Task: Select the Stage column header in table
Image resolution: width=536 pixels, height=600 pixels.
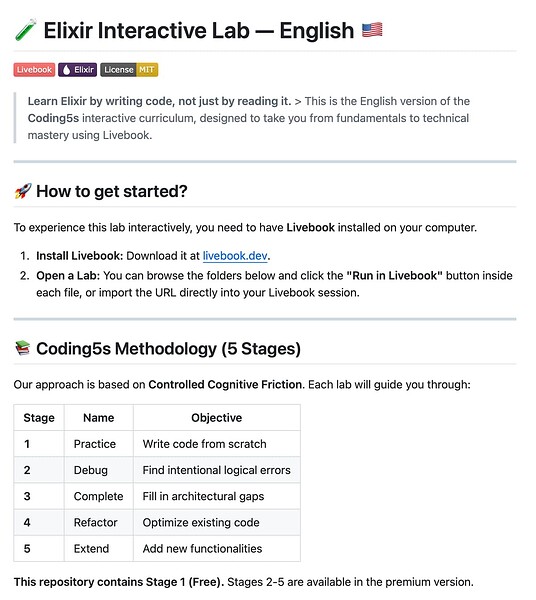Action: [x=39, y=417]
